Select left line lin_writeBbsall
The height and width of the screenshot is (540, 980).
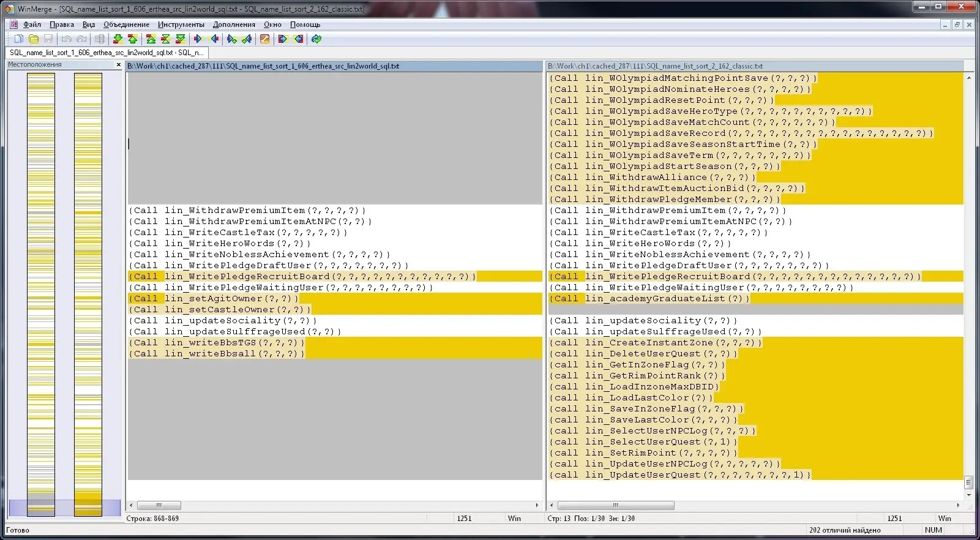point(335,354)
